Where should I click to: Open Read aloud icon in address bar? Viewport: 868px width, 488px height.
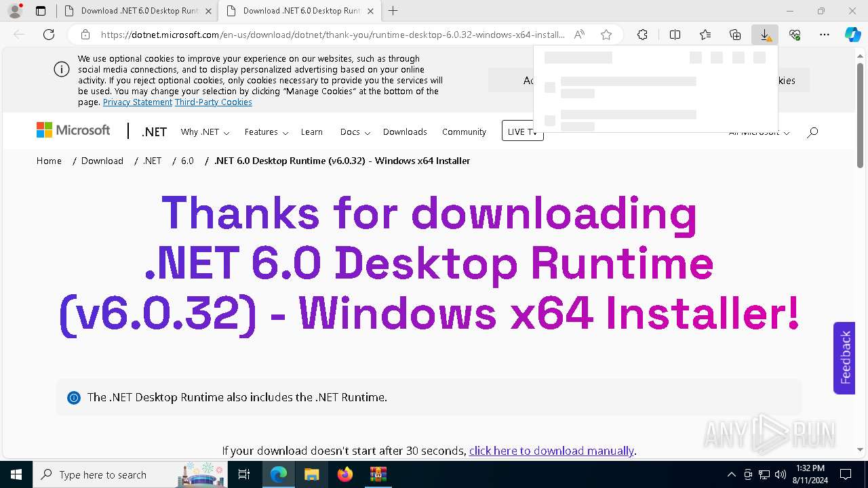[579, 35]
